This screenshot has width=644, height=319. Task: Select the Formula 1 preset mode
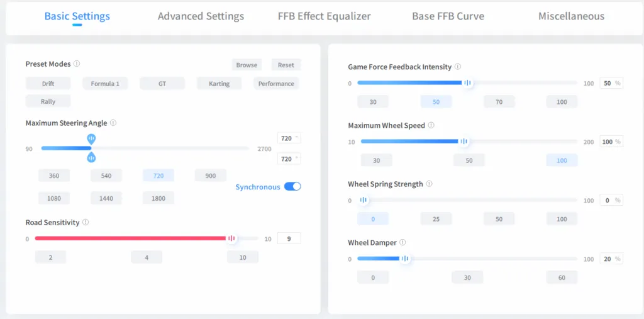coord(105,83)
